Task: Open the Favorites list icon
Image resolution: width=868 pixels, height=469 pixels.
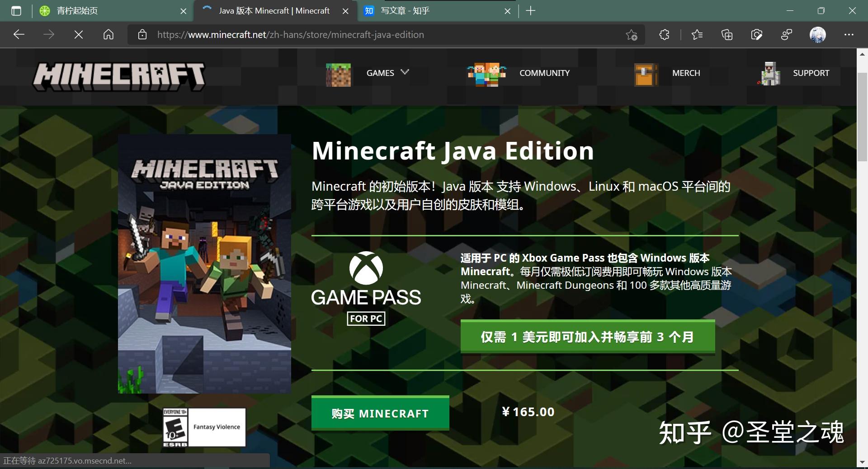Action: coord(697,34)
